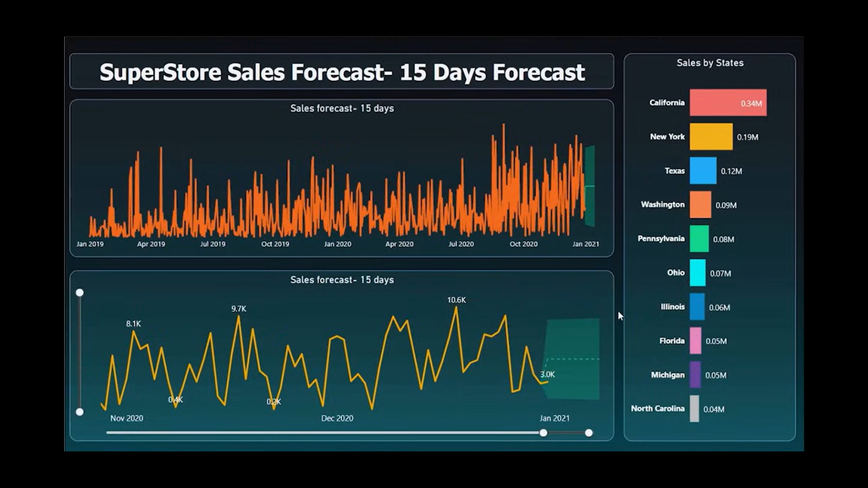This screenshot has width=868, height=488.
Task: Click the 8.1K data label
Action: click(x=133, y=324)
